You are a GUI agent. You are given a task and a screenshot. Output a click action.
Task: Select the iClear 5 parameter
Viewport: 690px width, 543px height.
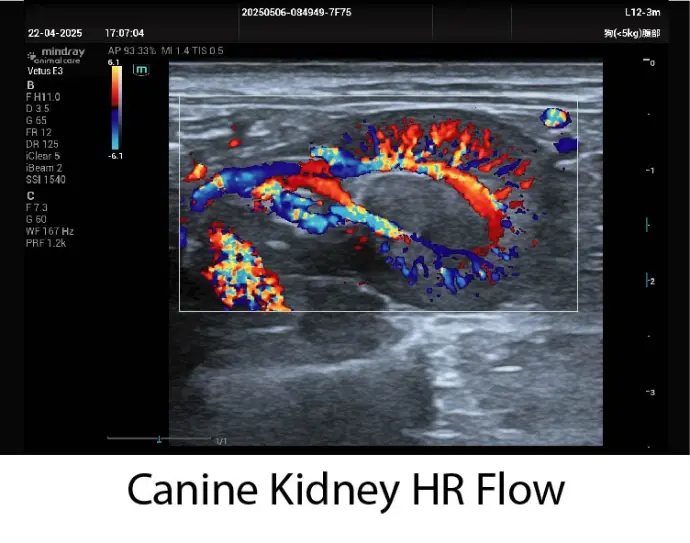(x=44, y=155)
